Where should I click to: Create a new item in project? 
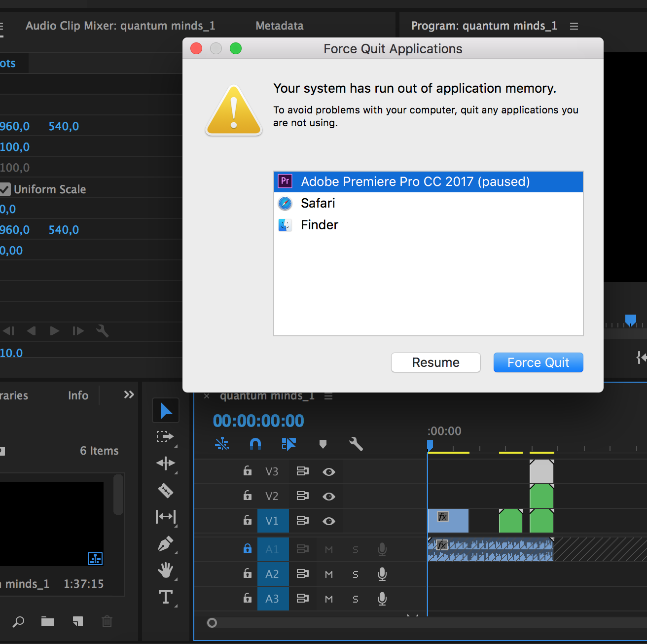tap(78, 621)
